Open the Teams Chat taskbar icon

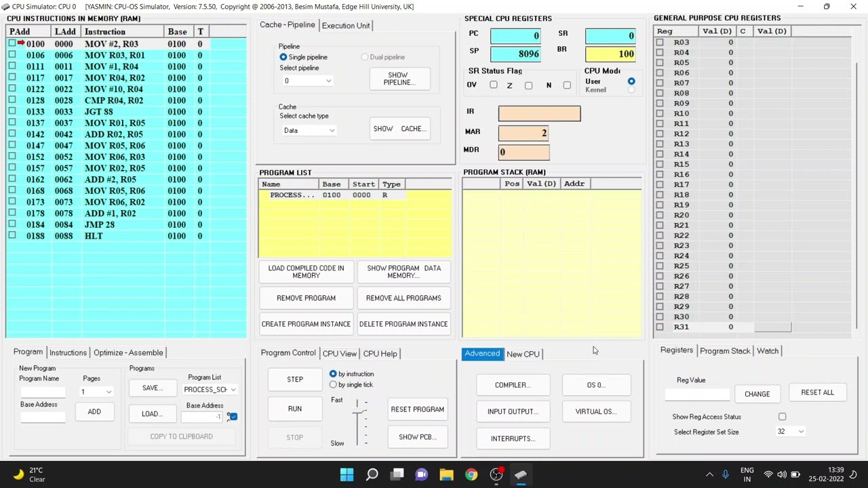[421, 474]
